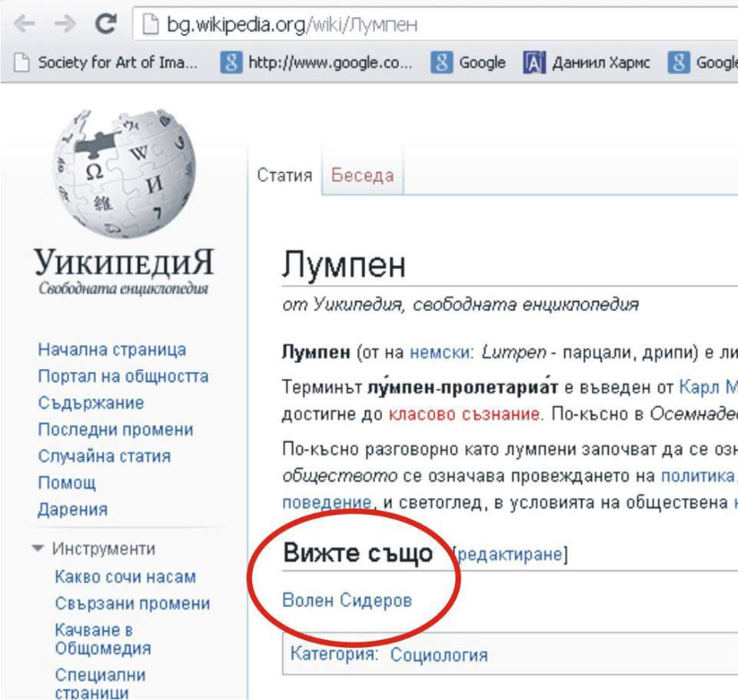Open the Society for Art of Ima... bookmark

tap(106, 62)
